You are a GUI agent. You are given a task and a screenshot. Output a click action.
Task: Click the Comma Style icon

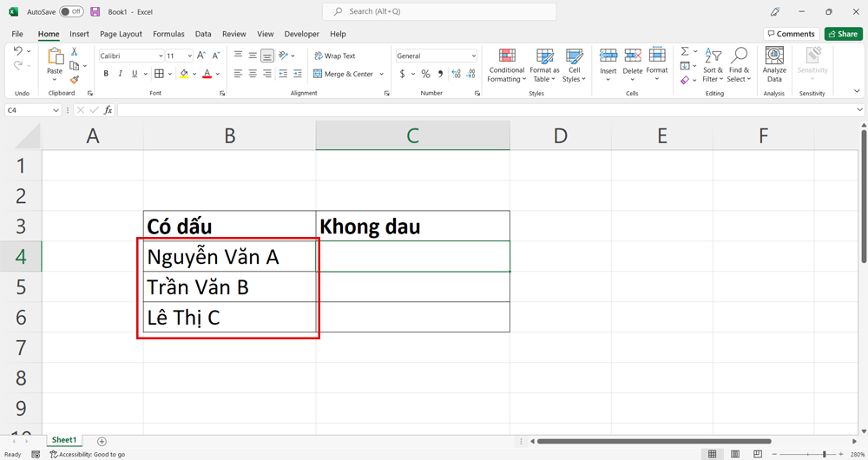pyautogui.click(x=441, y=74)
